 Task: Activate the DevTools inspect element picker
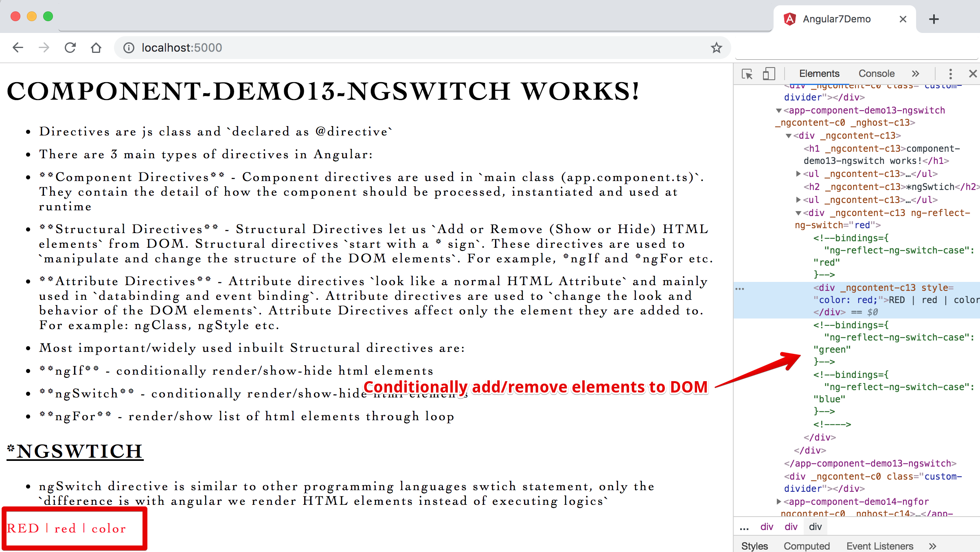[747, 74]
